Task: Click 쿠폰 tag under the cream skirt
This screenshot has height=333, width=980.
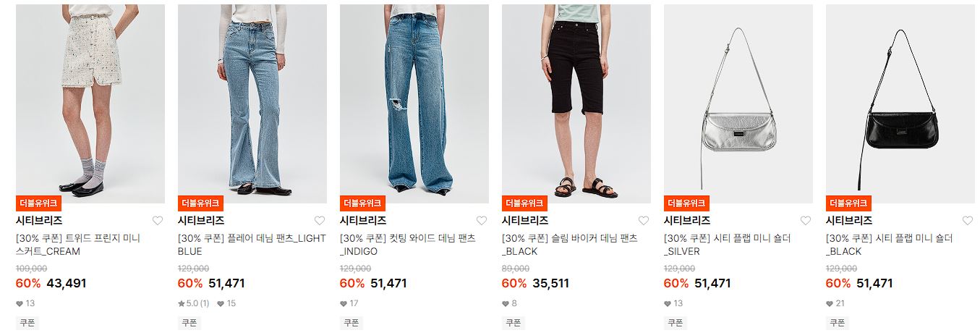Action: pyautogui.click(x=27, y=323)
